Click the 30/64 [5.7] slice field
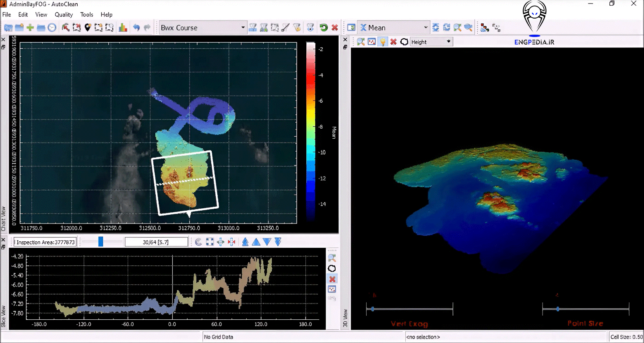The height and width of the screenshot is (343, 644). click(156, 242)
